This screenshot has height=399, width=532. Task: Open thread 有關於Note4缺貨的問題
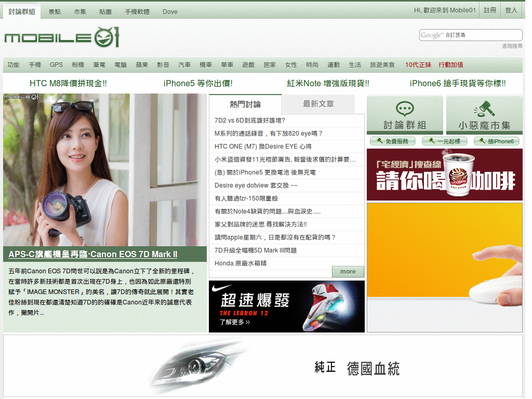click(268, 211)
